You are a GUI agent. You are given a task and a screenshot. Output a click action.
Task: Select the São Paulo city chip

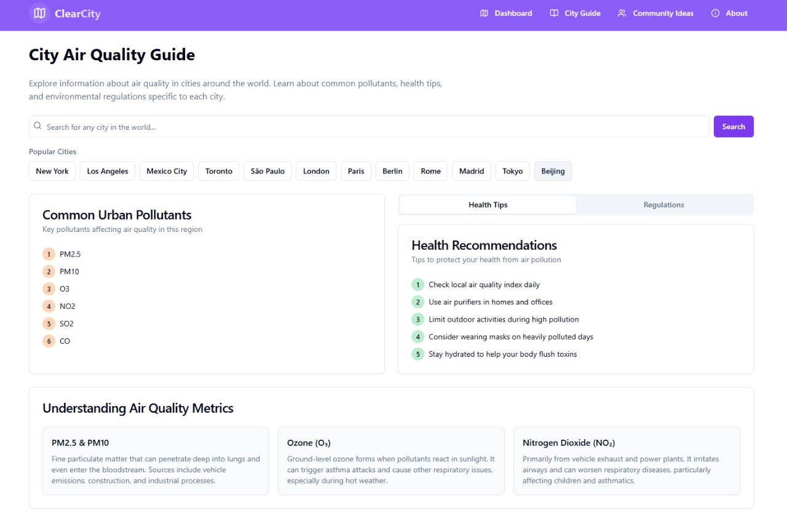(267, 171)
